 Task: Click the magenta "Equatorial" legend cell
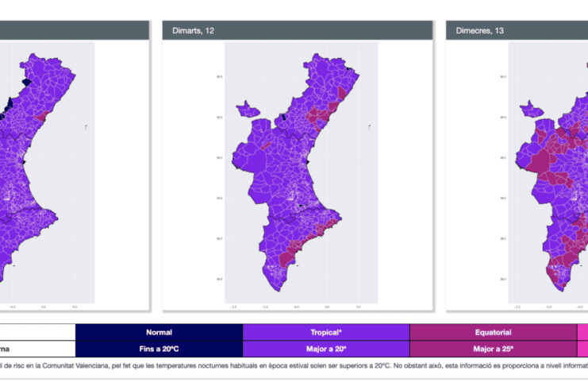pyautogui.click(x=493, y=332)
